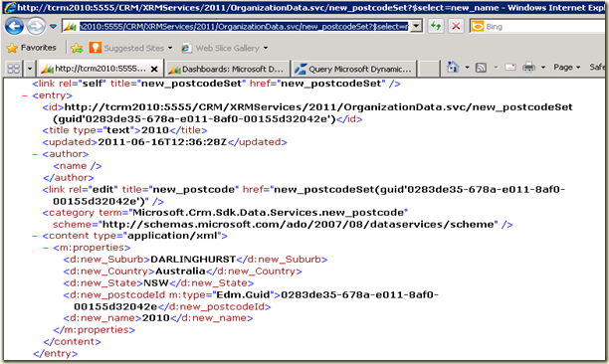Image resolution: width=609 pixels, height=364 pixels.
Task: Expand the Suggested Sites dropdown arrow
Action: click(x=170, y=48)
